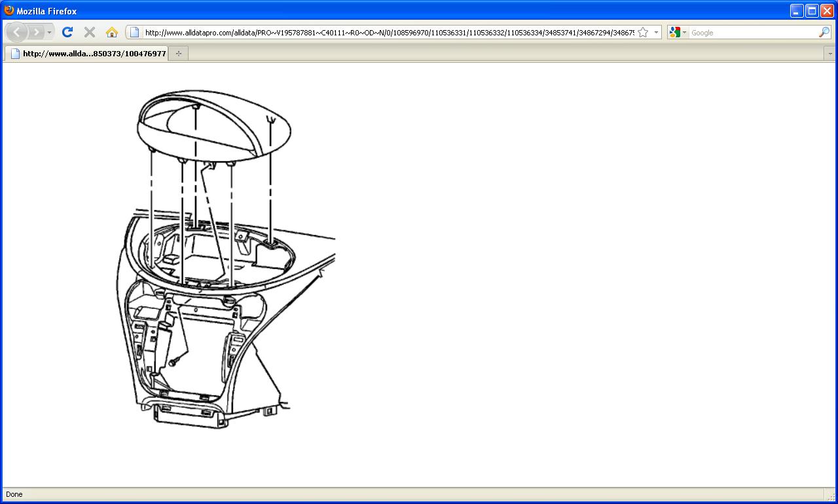
Task: Open the Home page
Action: pyautogui.click(x=112, y=32)
